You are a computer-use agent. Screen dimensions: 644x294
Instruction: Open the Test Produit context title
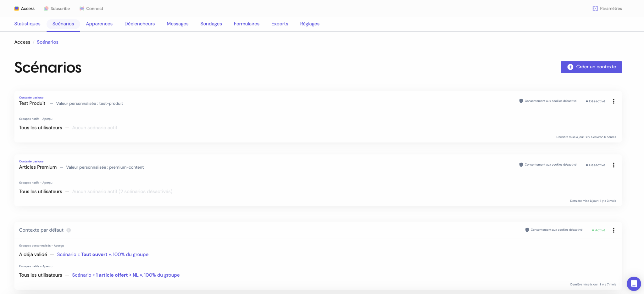pos(32,103)
